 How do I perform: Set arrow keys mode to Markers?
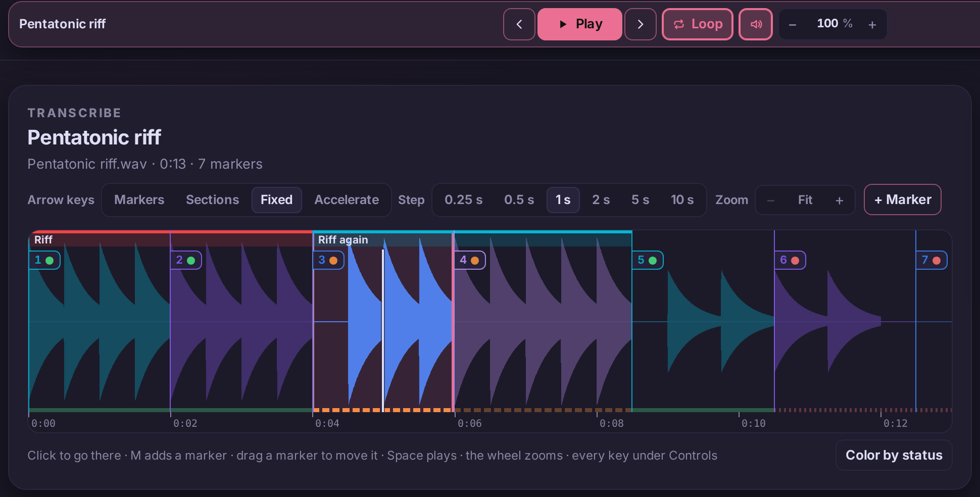pyautogui.click(x=139, y=200)
